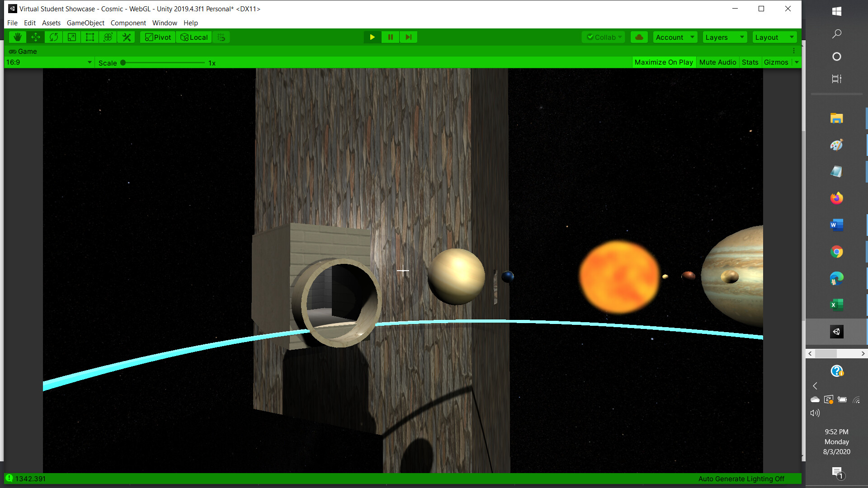Viewport: 868px width, 488px height.
Task: Open the console error message in status bar
Action: [x=27, y=479]
